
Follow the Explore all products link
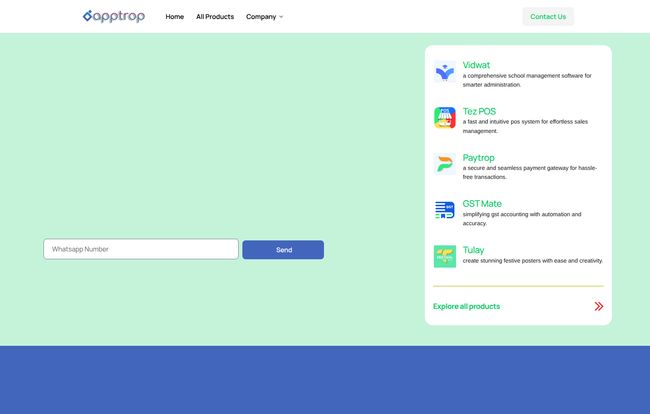tap(466, 306)
